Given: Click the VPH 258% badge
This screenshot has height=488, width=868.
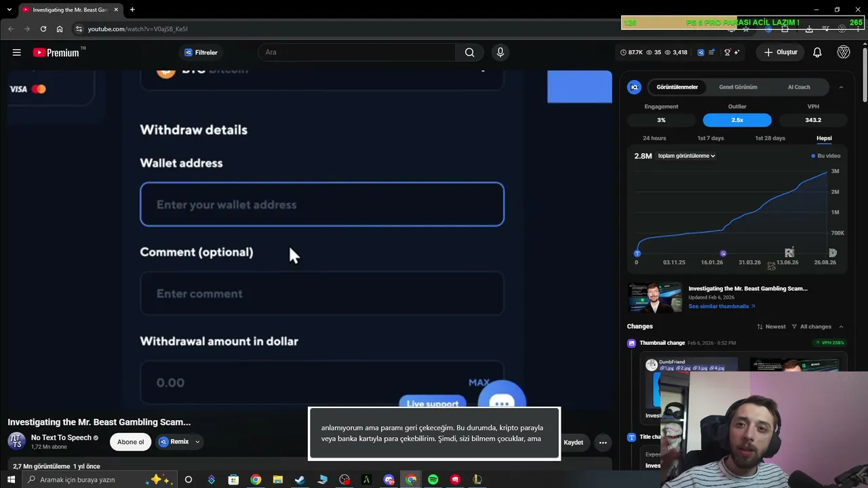Looking at the screenshot, I should pyautogui.click(x=831, y=343).
